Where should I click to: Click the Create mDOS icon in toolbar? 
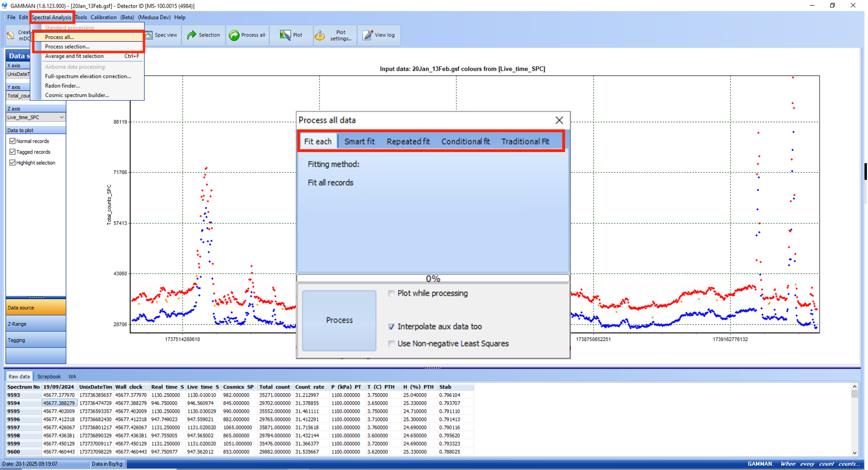coord(11,35)
